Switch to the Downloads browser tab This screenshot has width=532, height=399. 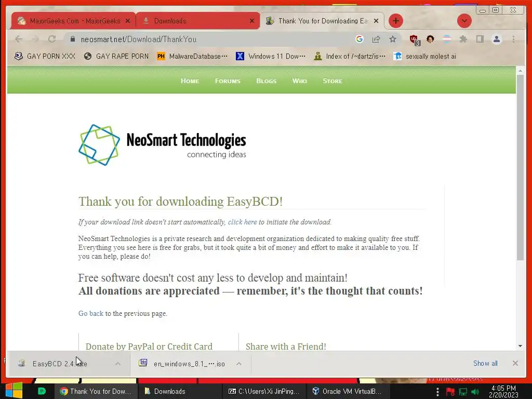pyautogui.click(x=198, y=21)
